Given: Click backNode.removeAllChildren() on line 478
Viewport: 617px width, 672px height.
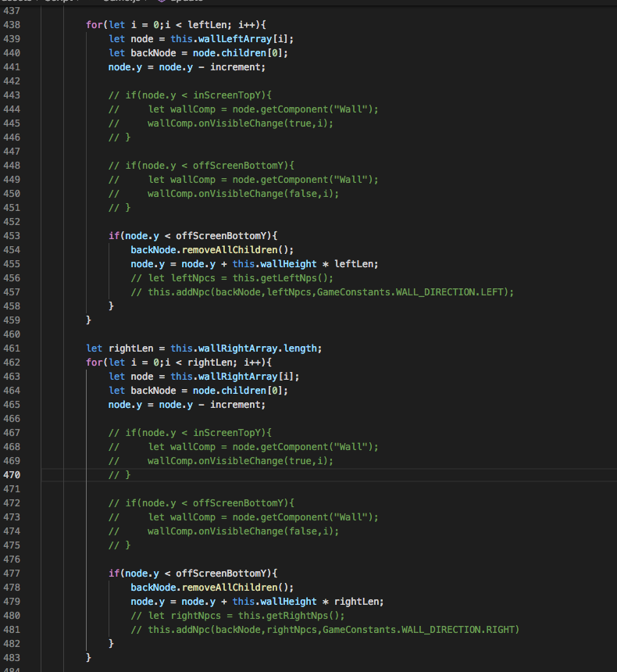Looking at the screenshot, I should click(212, 588).
